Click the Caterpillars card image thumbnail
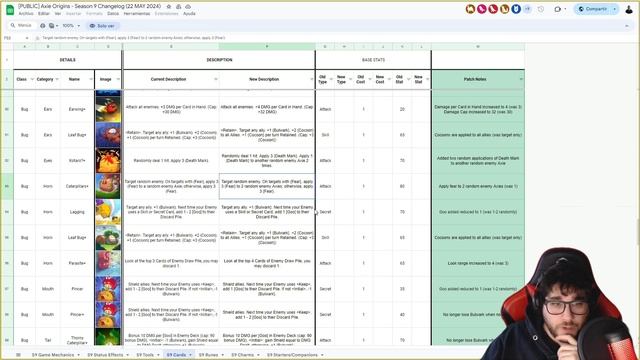The height and width of the screenshot is (360, 640). pos(108,186)
